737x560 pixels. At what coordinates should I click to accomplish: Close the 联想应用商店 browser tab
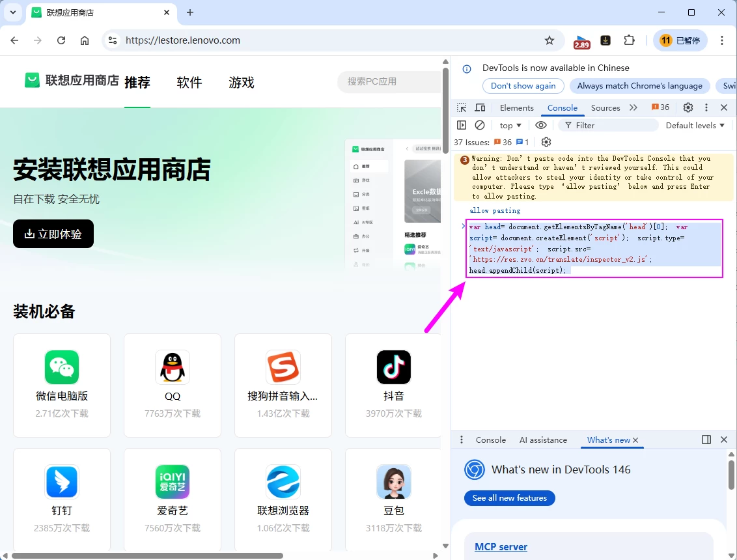167,12
